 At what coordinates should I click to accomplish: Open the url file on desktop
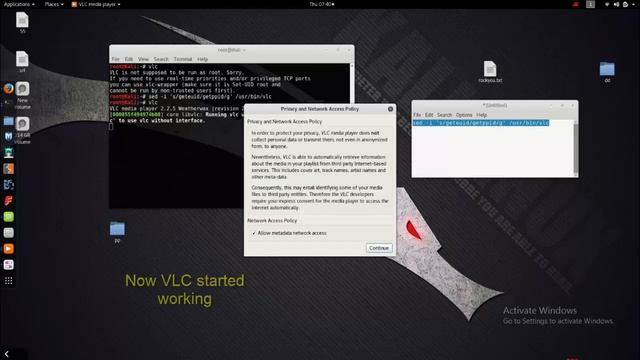click(x=22, y=62)
